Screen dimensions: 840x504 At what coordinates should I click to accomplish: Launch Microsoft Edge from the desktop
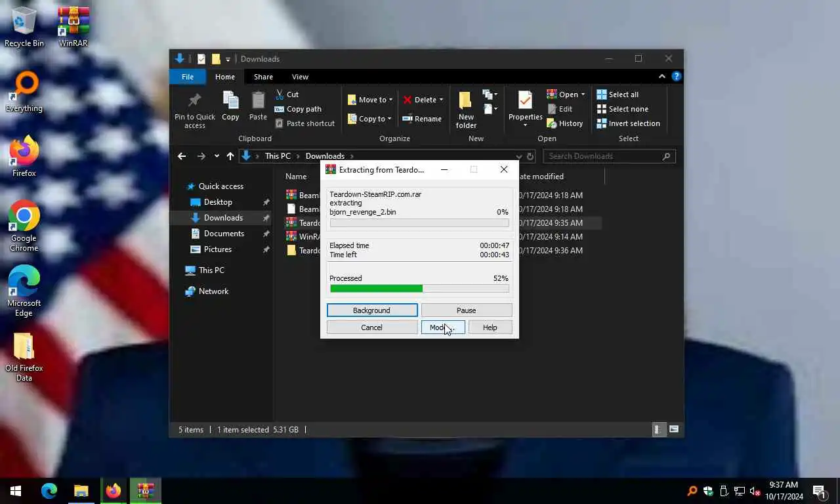(x=24, y=291)
